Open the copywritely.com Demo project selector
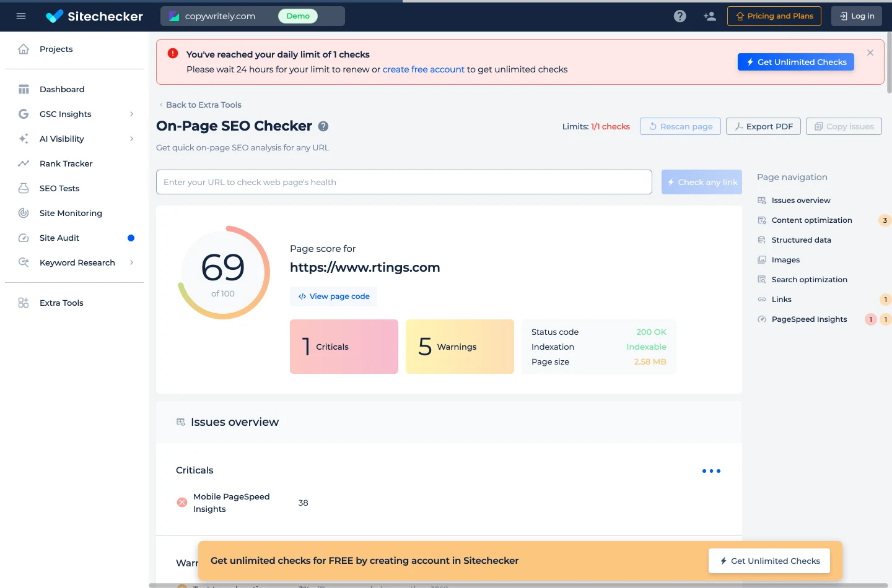This screenshot has height=588, width=892. [x=253, y=16]
